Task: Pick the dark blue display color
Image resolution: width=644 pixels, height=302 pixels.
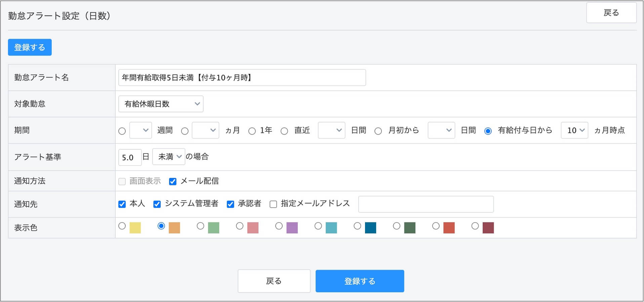Action: [x=357, y=226]
